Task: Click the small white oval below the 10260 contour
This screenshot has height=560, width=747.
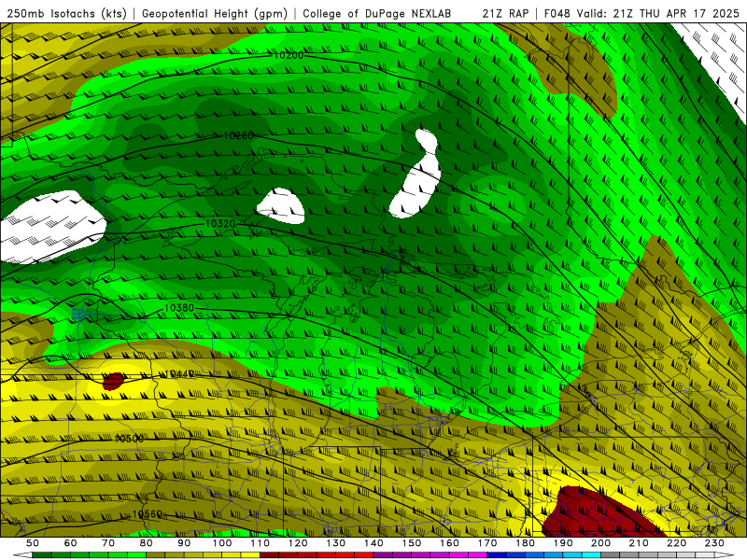Action: point(281,206)
